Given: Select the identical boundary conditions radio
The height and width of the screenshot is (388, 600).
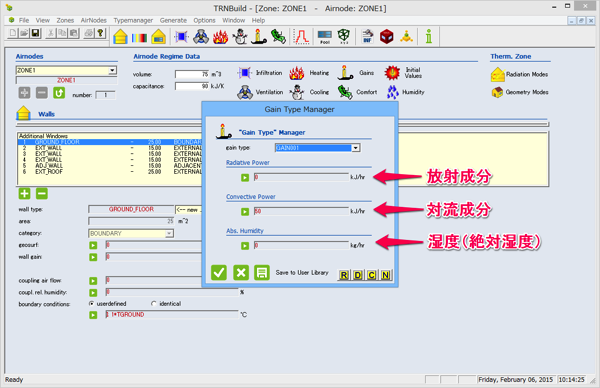Looking at the screenshot, I should (x=154, y=304).
